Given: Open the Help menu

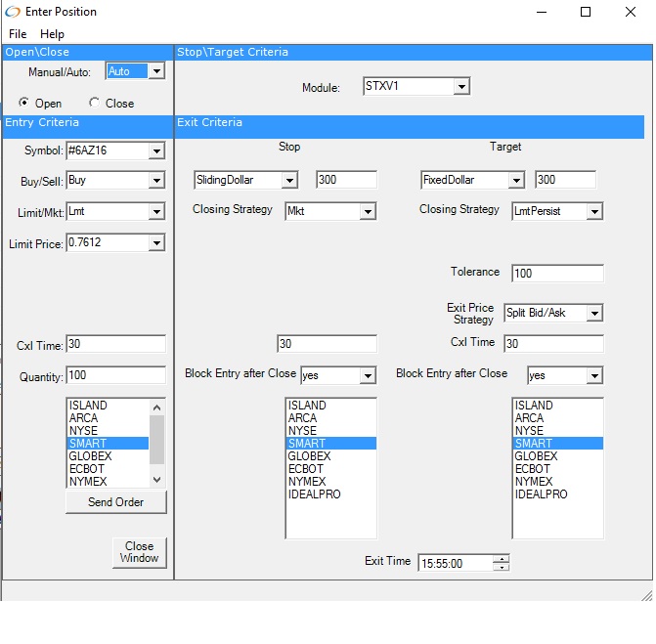Looking at the screenshot, I should pyautogui.click(x=52, y=34).
